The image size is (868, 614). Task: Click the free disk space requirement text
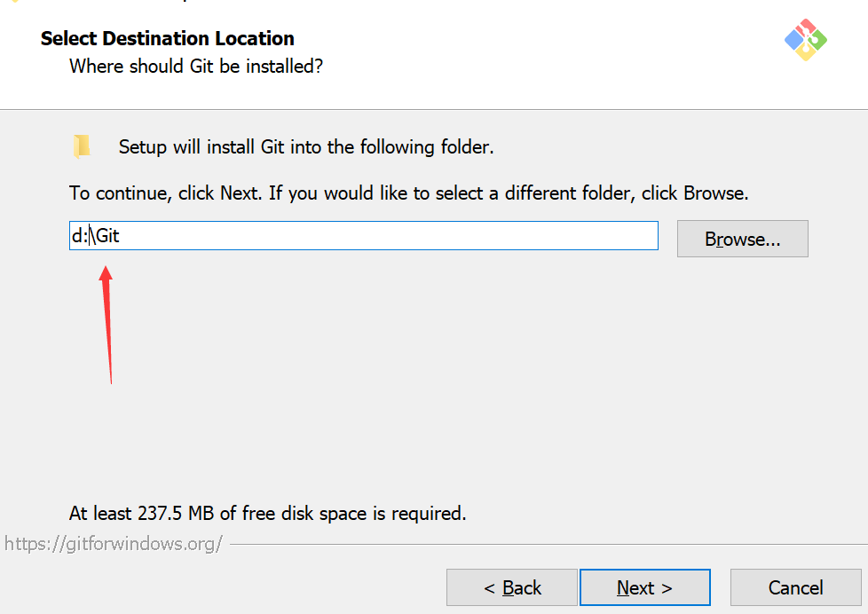(x=267, y=513)
